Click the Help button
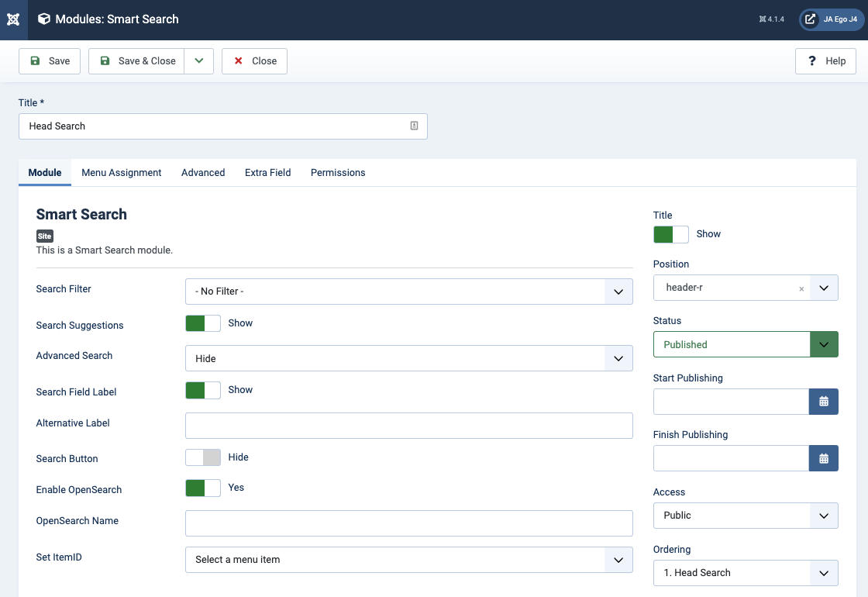This screenshot has height=597, width=868. point(825,61)
